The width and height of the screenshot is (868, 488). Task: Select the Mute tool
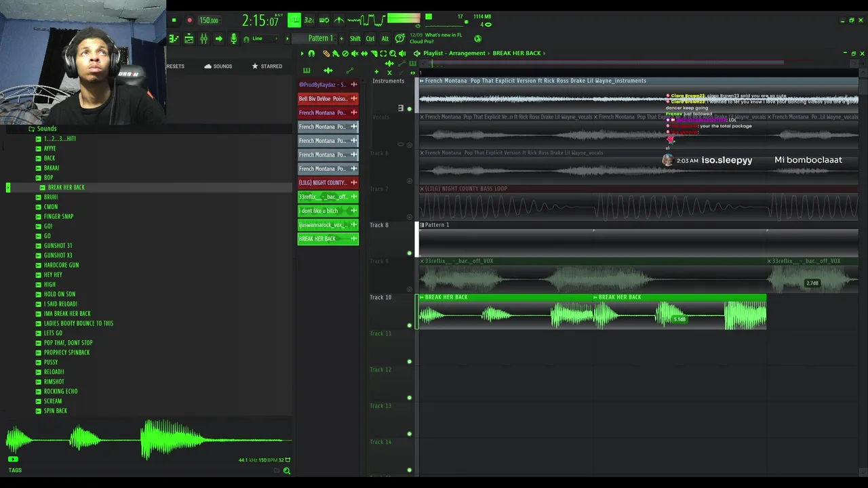pyautogui.click(x=355, y=53)
